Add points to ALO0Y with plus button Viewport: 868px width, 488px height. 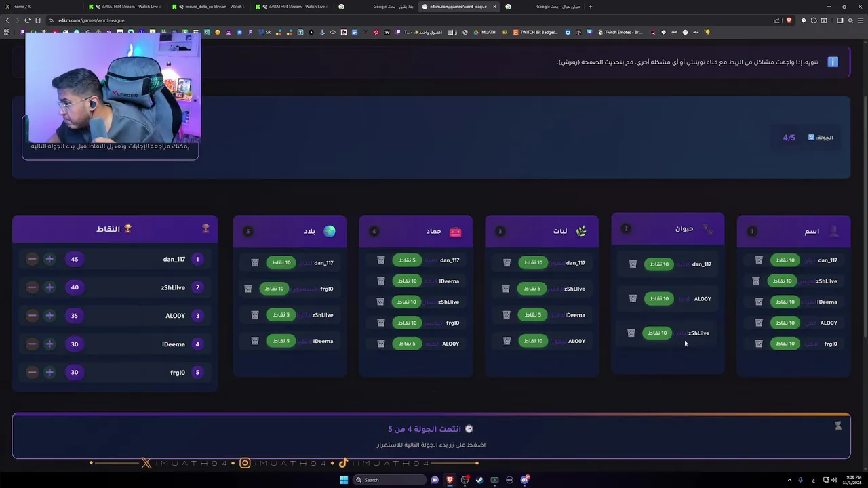(x=50, y=316)
